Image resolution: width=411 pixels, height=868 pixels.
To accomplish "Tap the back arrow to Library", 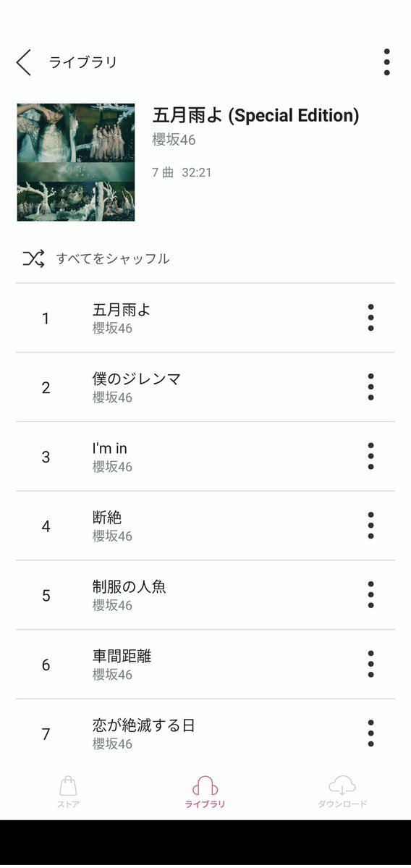I will [x=24, y=62].
